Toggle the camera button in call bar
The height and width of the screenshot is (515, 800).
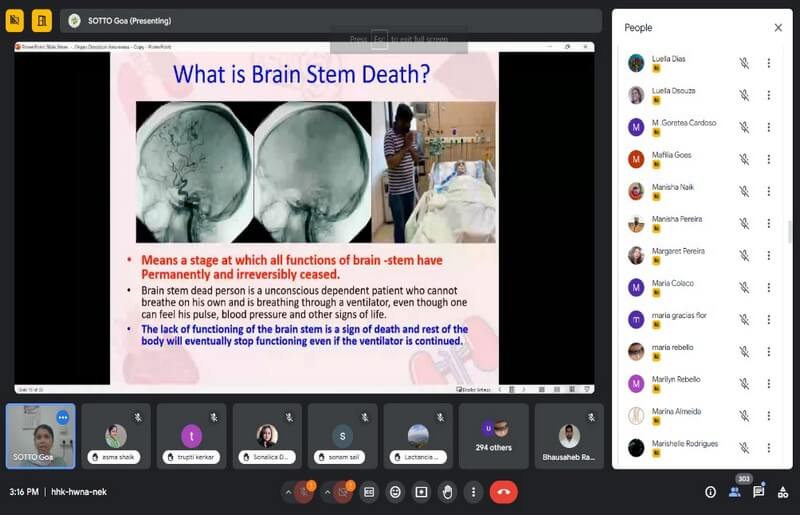pos(344,492)
